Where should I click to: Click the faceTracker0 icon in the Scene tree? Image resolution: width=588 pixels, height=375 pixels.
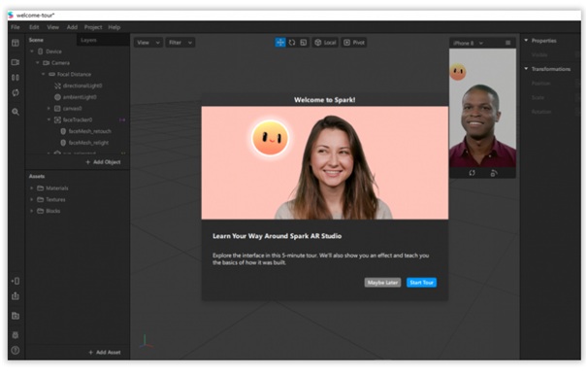coord(57,119)
